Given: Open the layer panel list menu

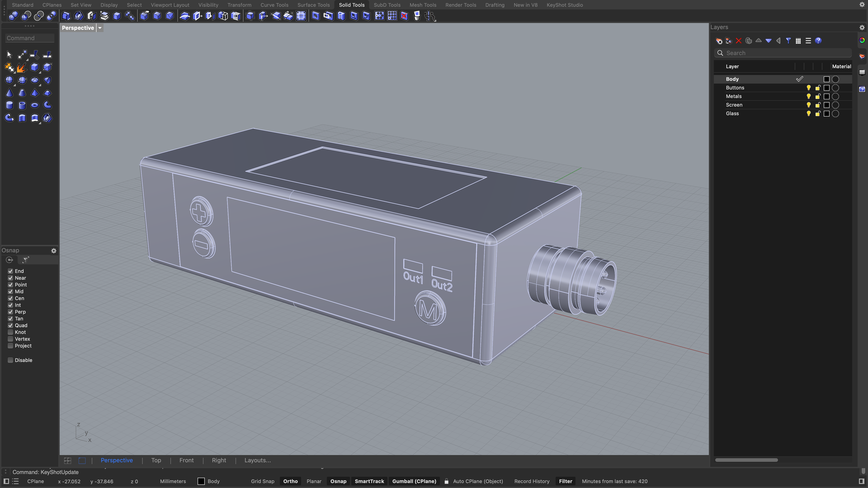Looking at the screenshot, I should pos(808,41).
